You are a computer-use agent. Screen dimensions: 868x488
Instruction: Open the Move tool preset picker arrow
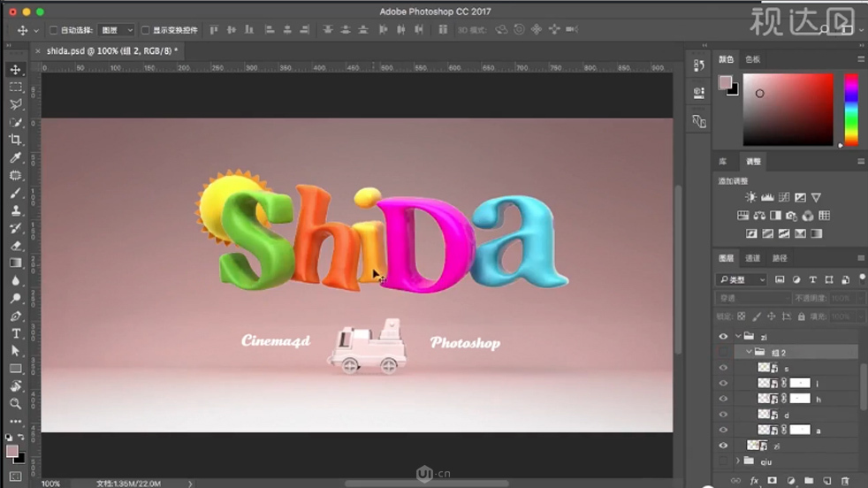click(36, 30)
